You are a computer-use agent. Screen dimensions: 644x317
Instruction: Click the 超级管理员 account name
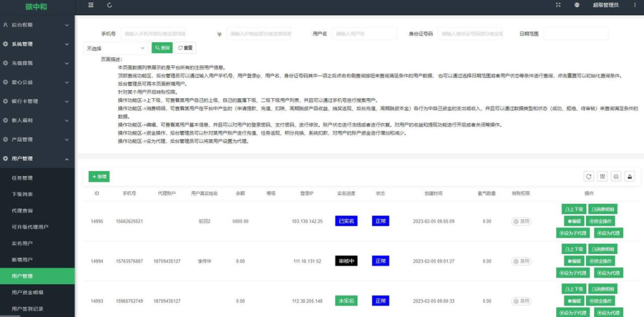click(606, 5)
